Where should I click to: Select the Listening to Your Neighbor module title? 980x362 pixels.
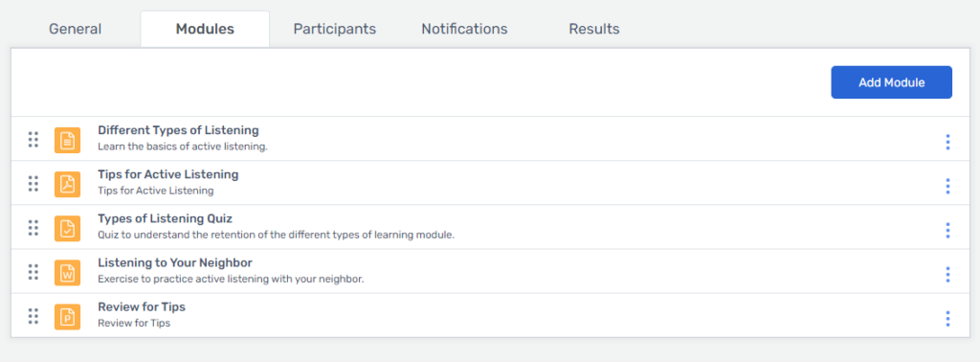coord(175,262)
